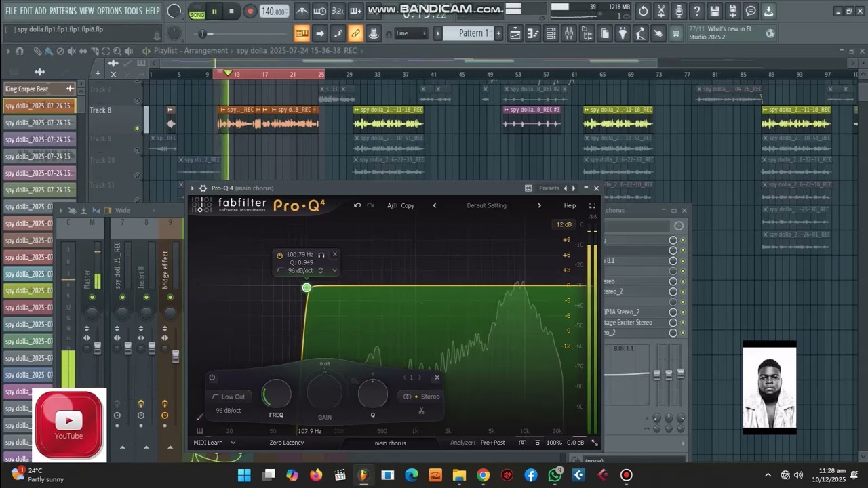Screen dimensions: 868x488
Task: Click the Pro-Q 4 redo arrow
Action: click(x=370, y=205)
